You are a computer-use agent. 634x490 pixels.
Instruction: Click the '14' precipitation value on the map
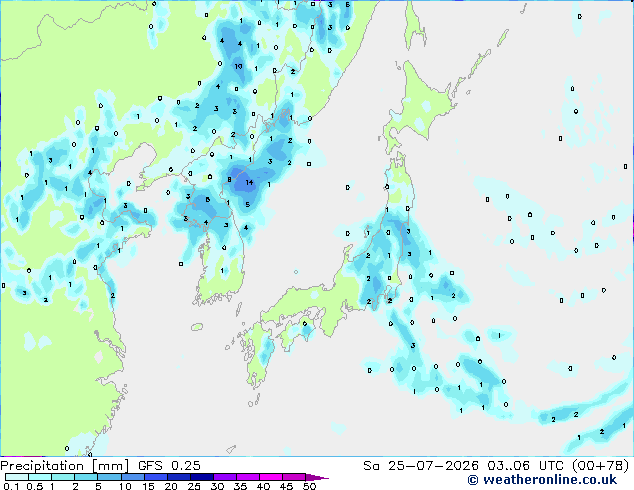click(249, 182)
